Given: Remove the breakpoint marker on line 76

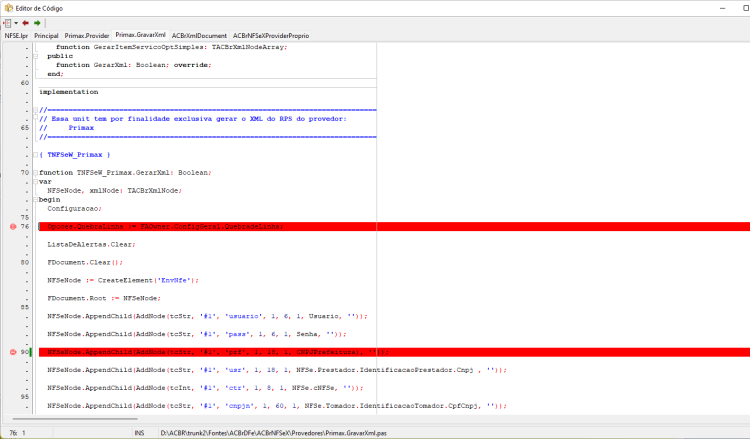Looking at the screenshot, I should click(x=13, y=227).
